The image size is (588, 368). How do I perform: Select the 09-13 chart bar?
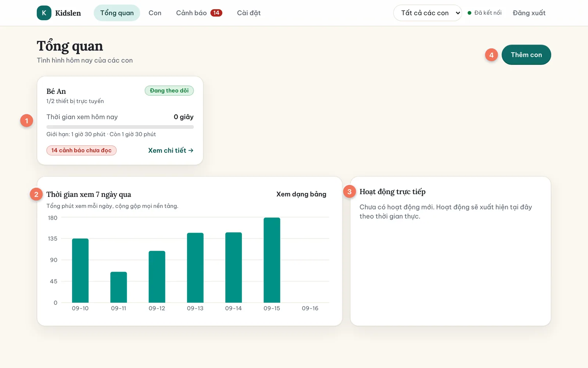pyautogui.click(x=195, y=268)
